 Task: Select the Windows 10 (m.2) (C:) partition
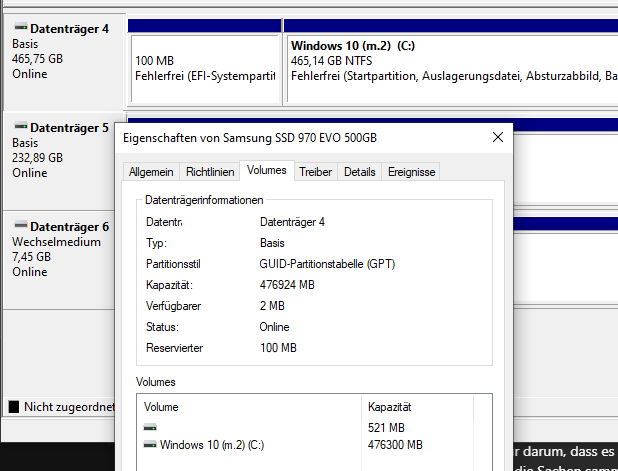click(x=452, y=69)
